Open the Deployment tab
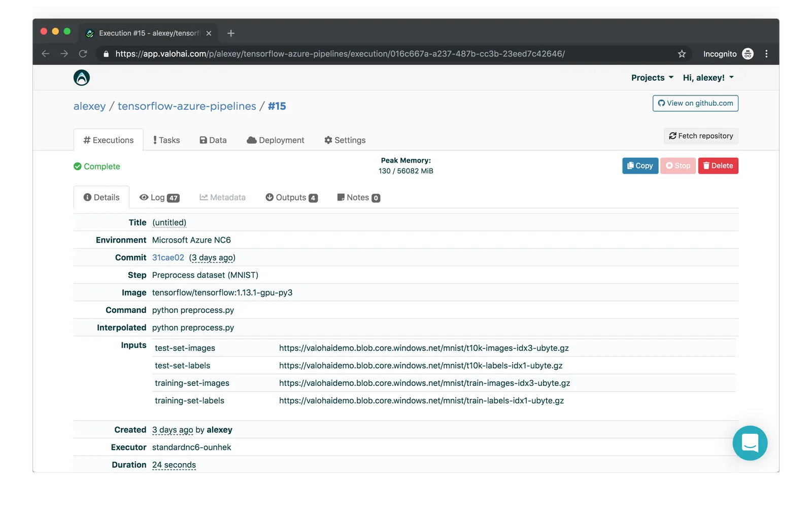The width and height of the screenshot is (812, 519). 276,140
